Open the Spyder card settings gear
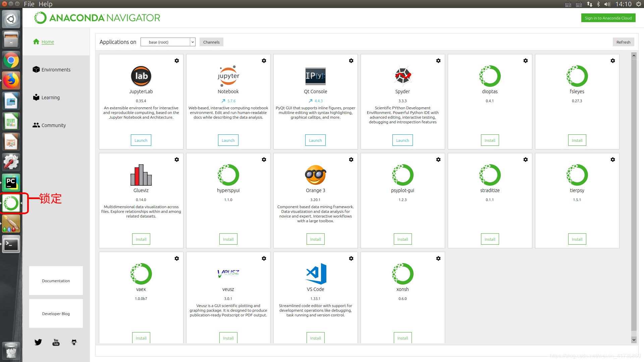Screen dimensions: 644x362 [x=438, y=61]
